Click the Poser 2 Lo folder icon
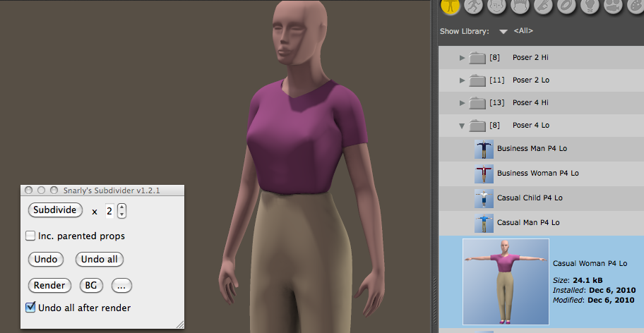Viewport: 644px width, 333px height. coord(477,80)
